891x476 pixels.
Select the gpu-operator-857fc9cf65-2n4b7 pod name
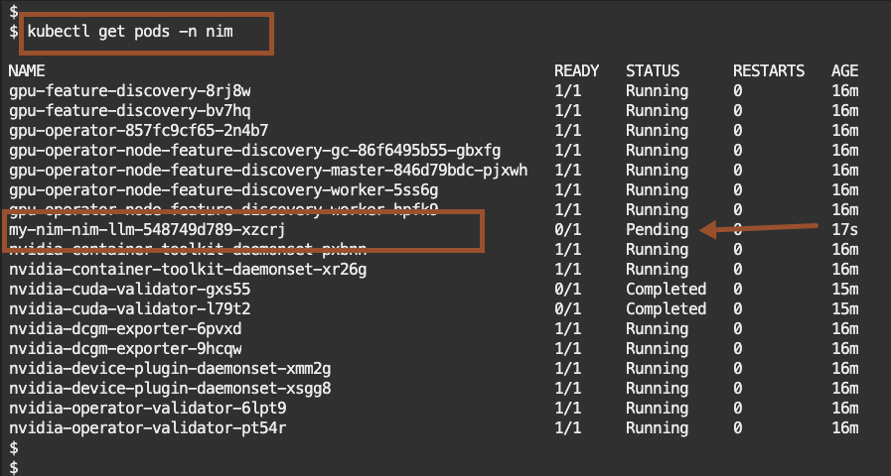[x=138, y=130]
